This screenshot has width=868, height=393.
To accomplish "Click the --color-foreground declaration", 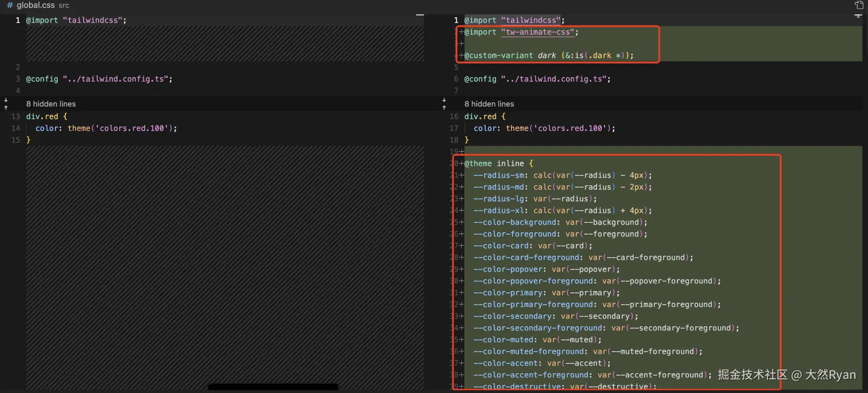I will click(560, 234).
